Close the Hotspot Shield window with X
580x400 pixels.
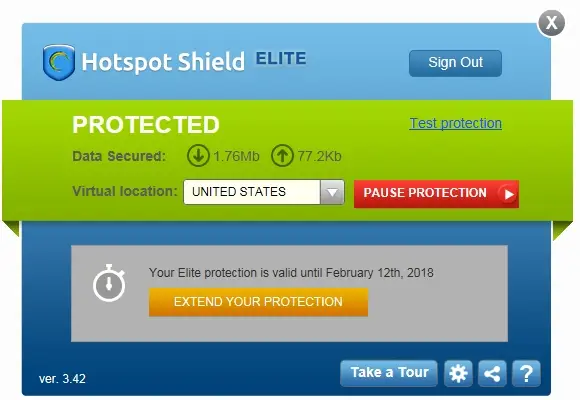pyautogui.click(x=552, y=23)
